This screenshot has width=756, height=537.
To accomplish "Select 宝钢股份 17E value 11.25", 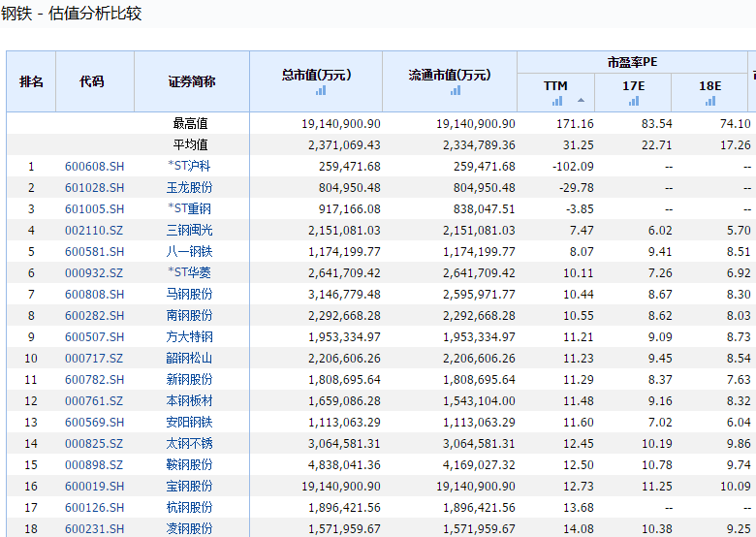I will (x=657, y=487).
